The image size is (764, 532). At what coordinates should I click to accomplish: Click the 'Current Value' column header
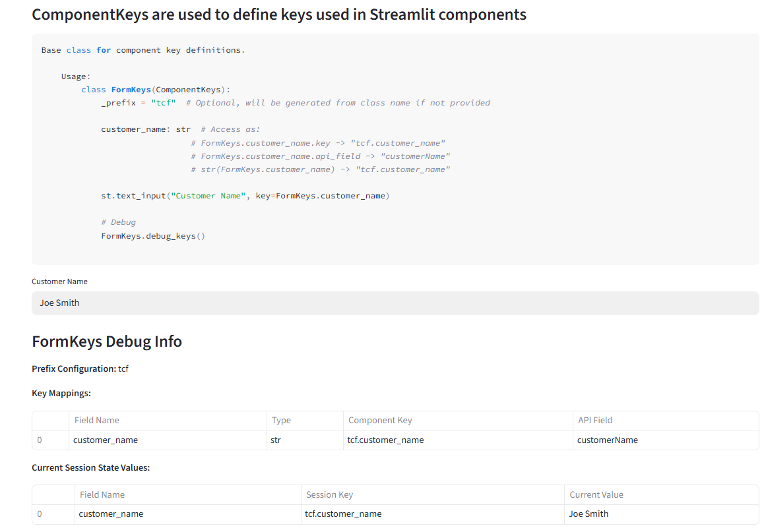(662, 494)
